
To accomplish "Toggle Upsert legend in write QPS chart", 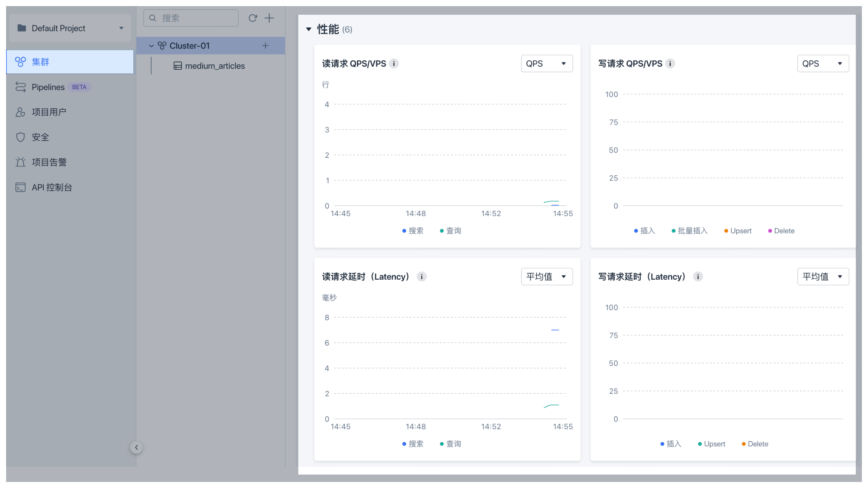I will tap(738, 231).
